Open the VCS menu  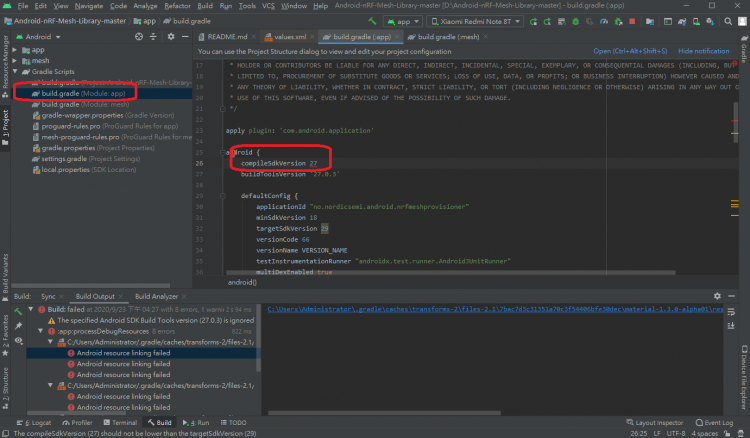[x=268, y=6]
